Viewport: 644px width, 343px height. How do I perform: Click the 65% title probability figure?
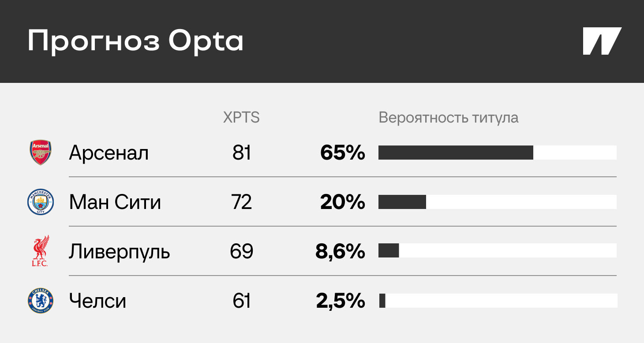click(x=342, y=153)
